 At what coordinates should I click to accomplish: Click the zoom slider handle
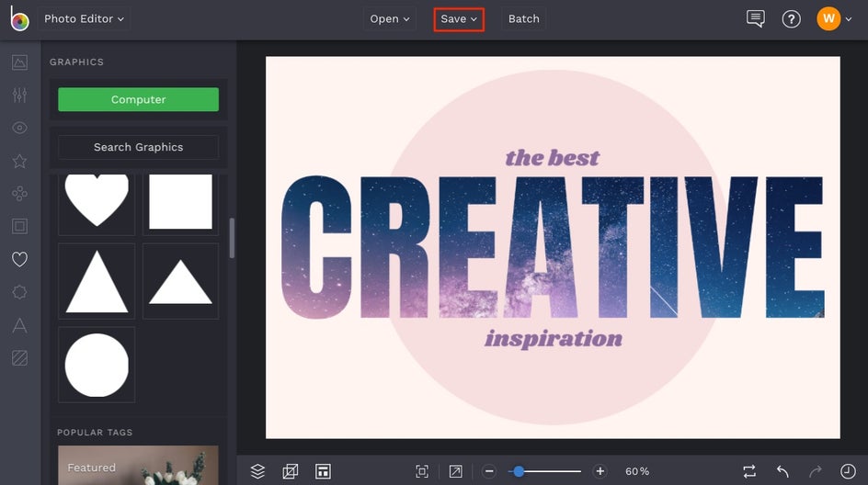[x=519, y=471]
